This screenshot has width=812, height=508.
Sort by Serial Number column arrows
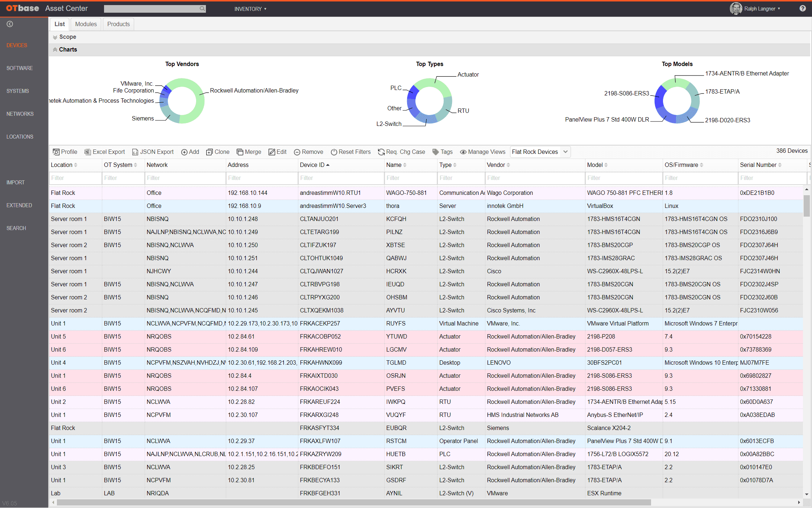tap(780, 165)
